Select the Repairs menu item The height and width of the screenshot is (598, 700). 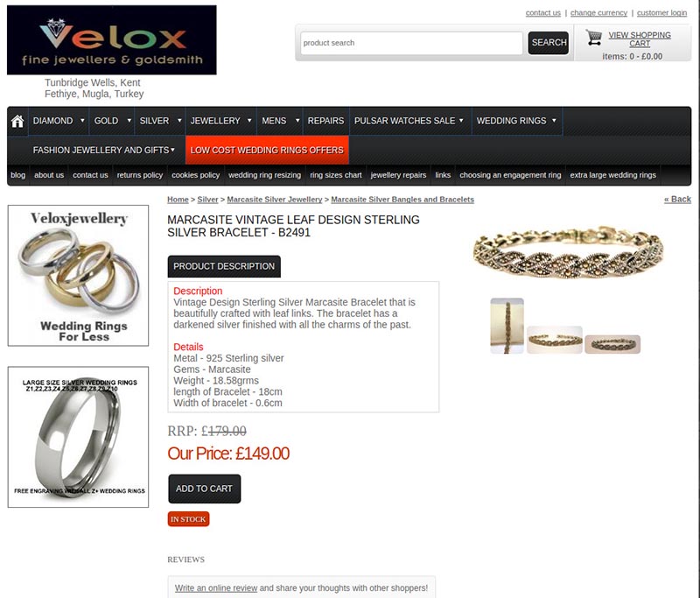coord(325,121)
